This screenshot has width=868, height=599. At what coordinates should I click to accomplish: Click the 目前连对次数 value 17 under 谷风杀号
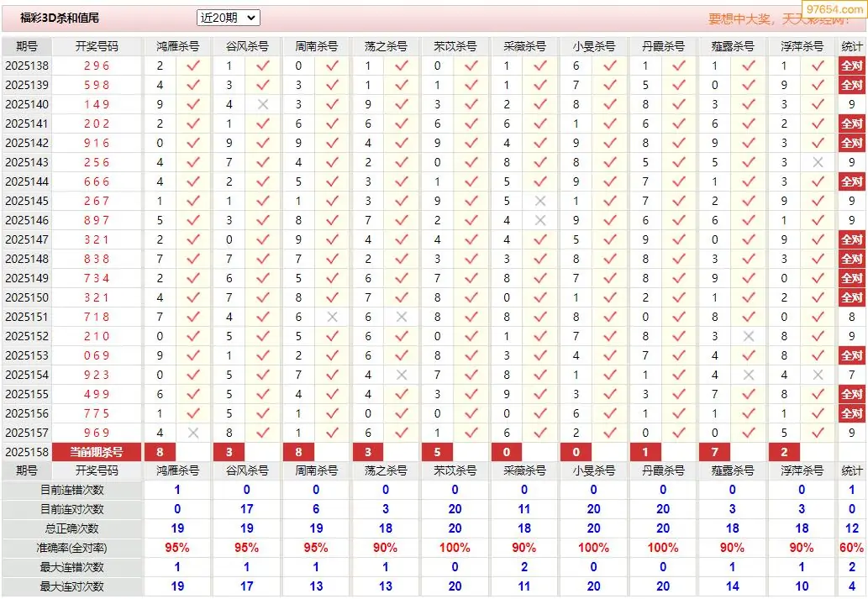pyautogui.click(x=246, y=509)
